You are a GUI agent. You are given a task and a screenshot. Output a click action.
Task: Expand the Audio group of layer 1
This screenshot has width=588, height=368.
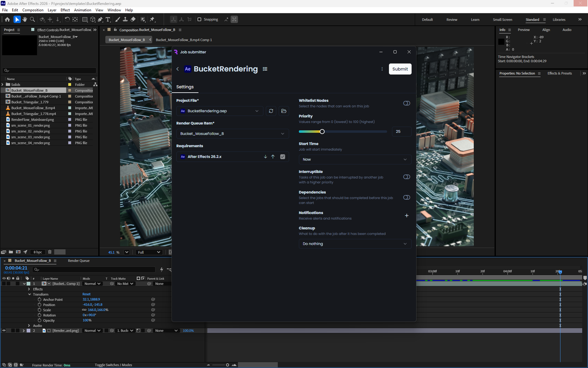click(x=29, y=326)
